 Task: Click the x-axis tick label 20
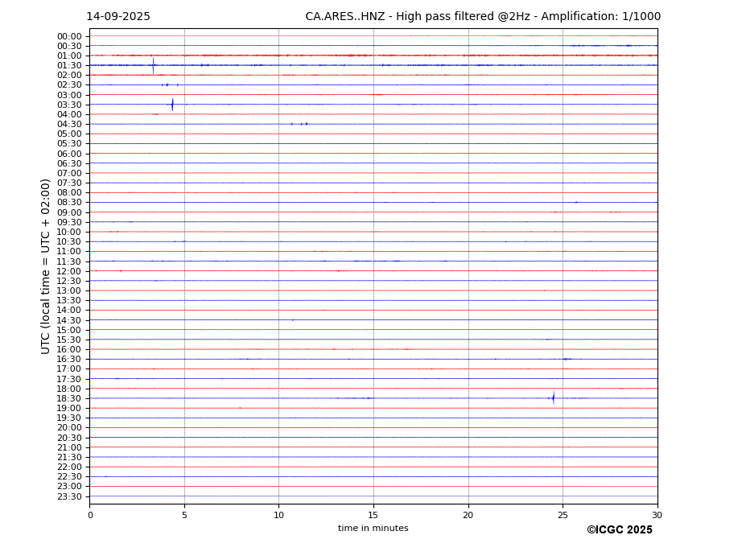468,515
